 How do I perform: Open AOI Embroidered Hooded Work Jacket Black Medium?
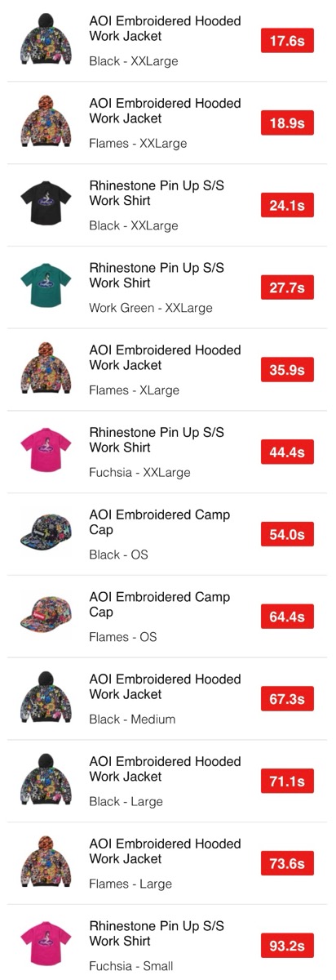(168, 699)
